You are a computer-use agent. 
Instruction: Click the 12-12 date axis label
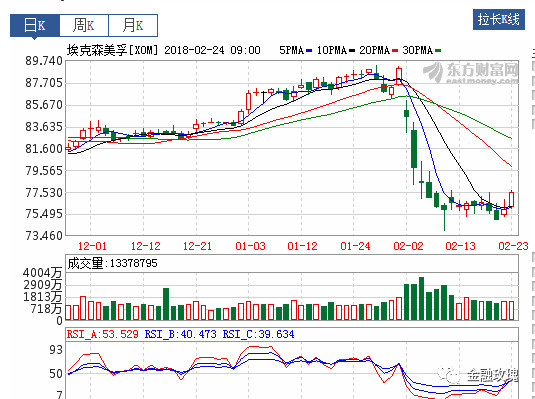tap(145, 246)
